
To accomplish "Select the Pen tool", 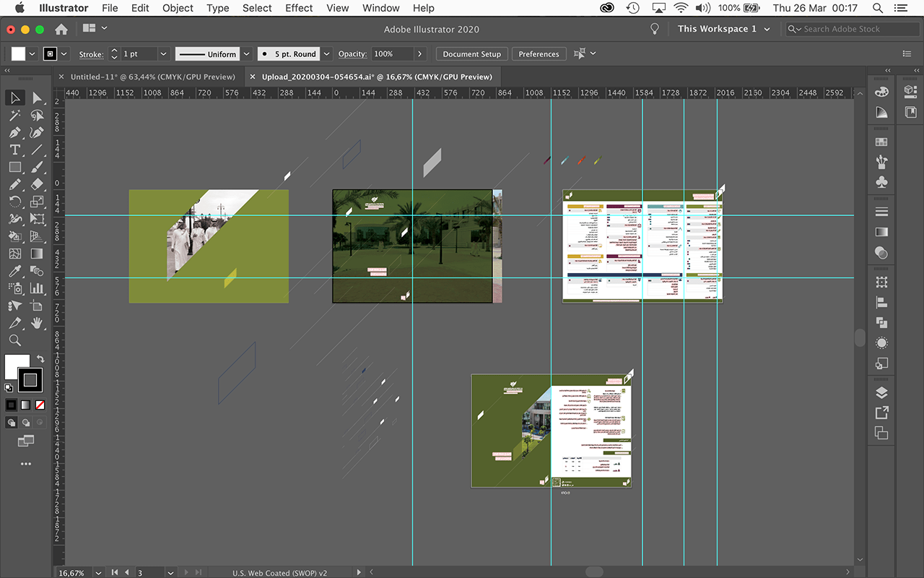I will (x=14, y=132).
